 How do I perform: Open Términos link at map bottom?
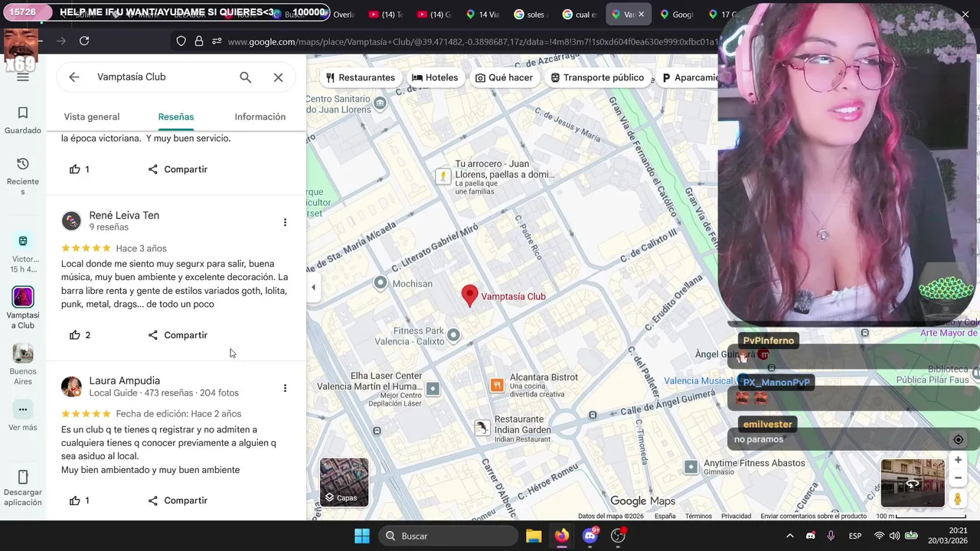point(698,517)
